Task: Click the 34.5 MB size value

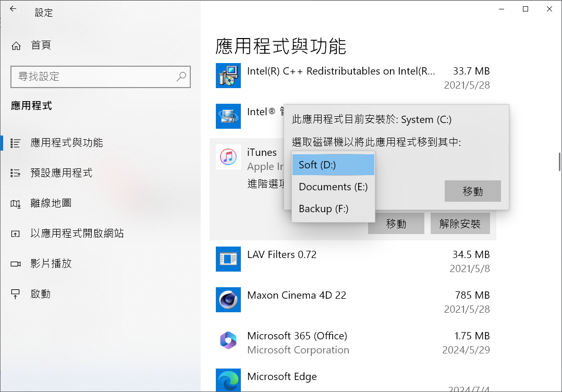Action: click(x=471, y=254)
